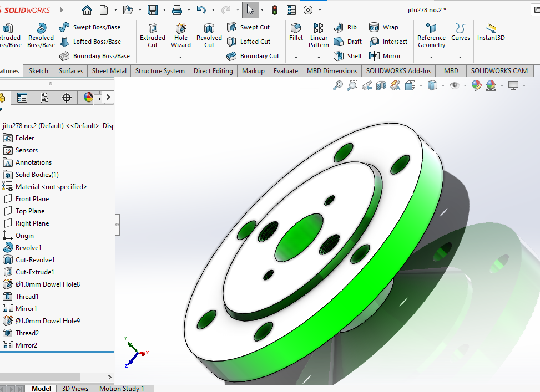
Task: Choose the Lofted Boss/Base tool
Action: point(90,42)
